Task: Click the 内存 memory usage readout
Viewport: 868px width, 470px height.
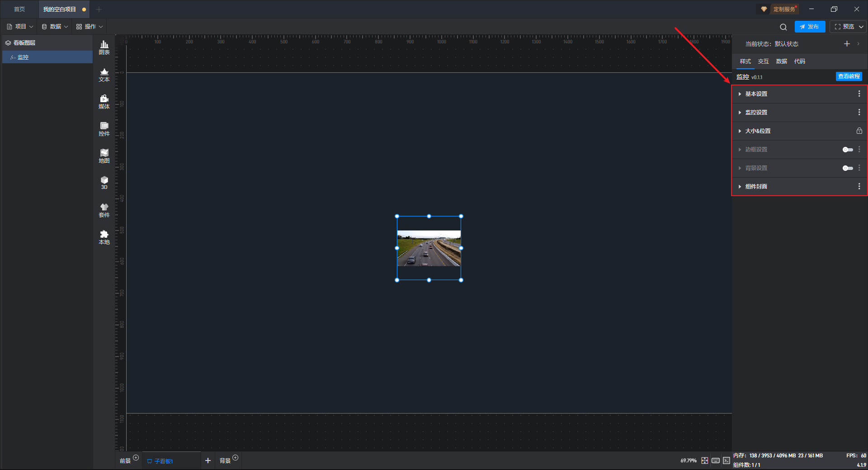Action: [778, 456]
